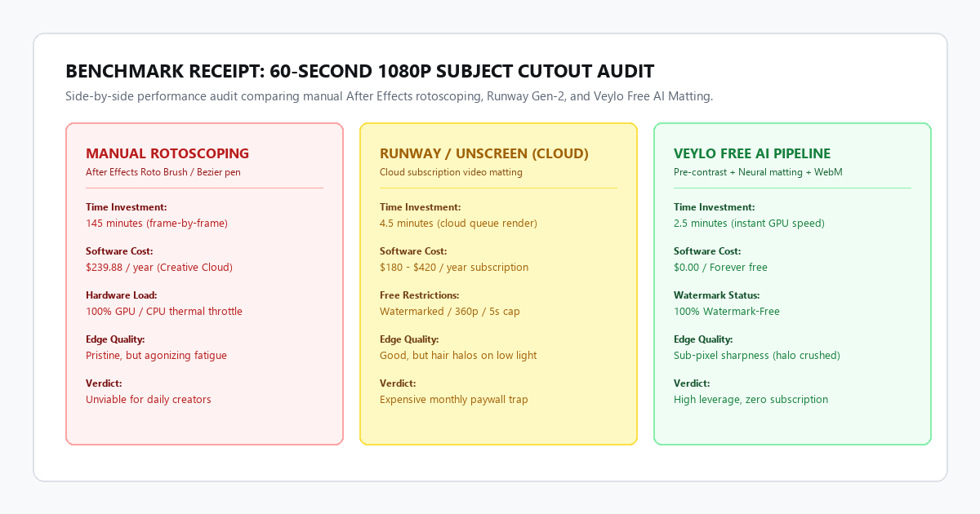Click the Benchmark Receipt main heading

pyautogui.click(x=359, y=71)
